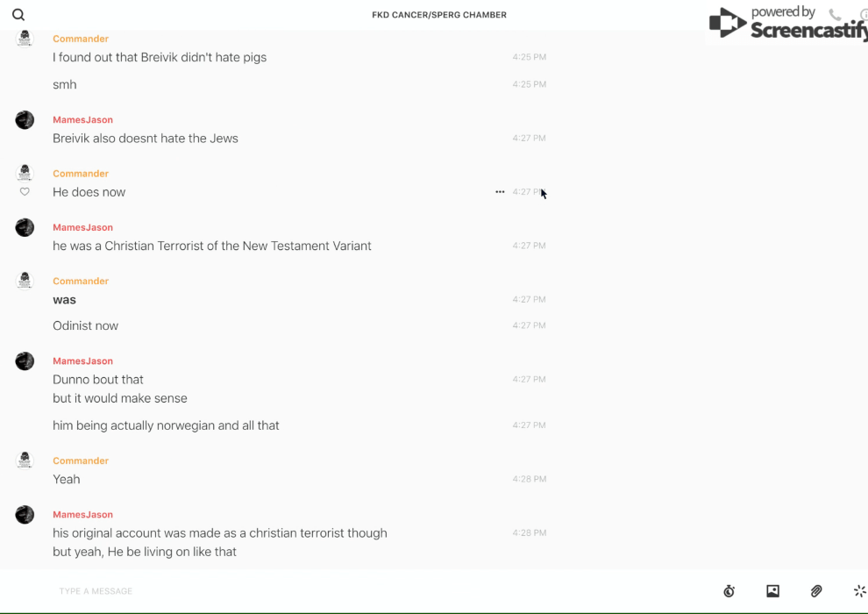Viewport: 868px width, 614px height.
Task: Click the Commander name above "Yeah"
Action: pos(81,460)
